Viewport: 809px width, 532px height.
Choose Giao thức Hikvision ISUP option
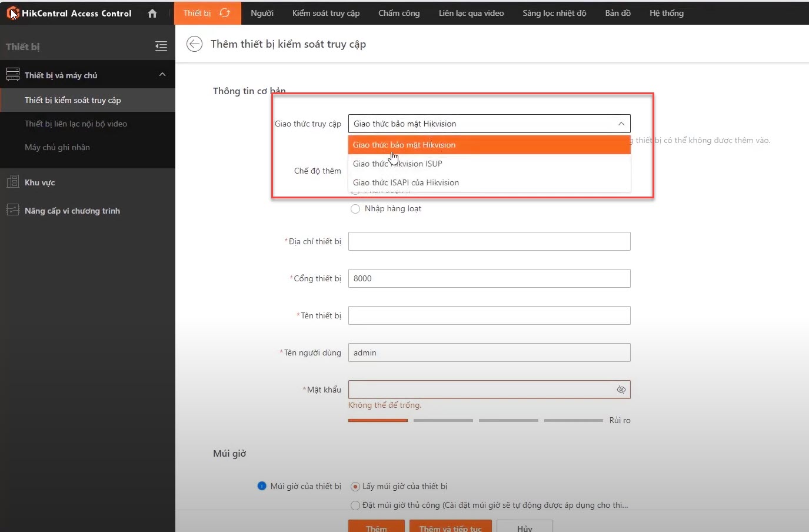(x=397, y=164)
